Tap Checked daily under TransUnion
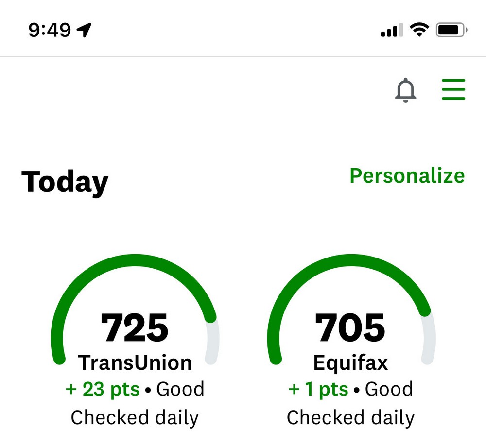 (135, 417)
